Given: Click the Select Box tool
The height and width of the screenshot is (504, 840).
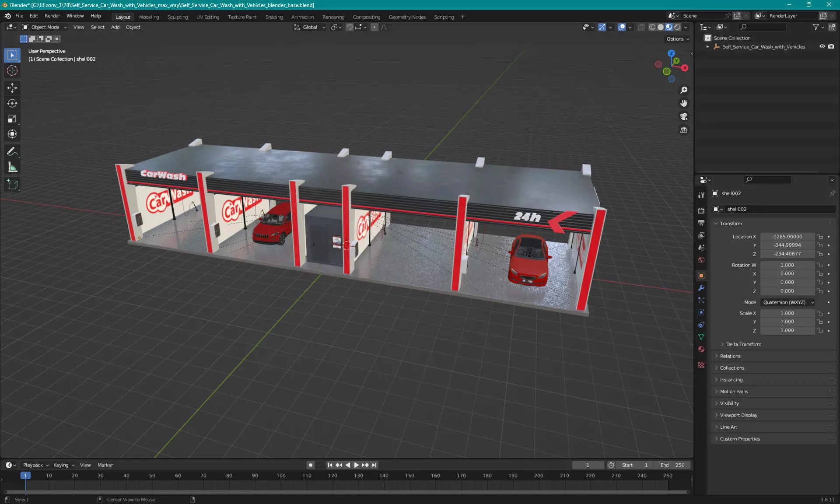Looking at the screenshot, I should (x=12, y=55).
